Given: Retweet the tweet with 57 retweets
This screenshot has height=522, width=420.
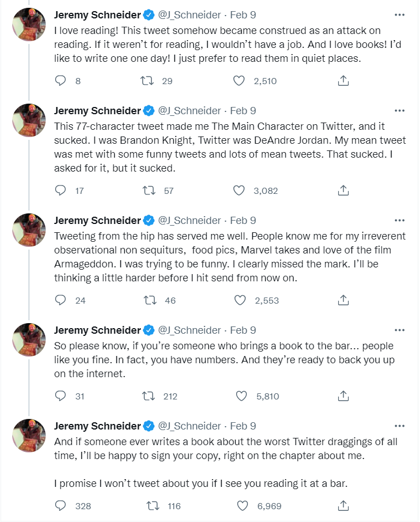Looking at the screenshot, I should point(149,191).
